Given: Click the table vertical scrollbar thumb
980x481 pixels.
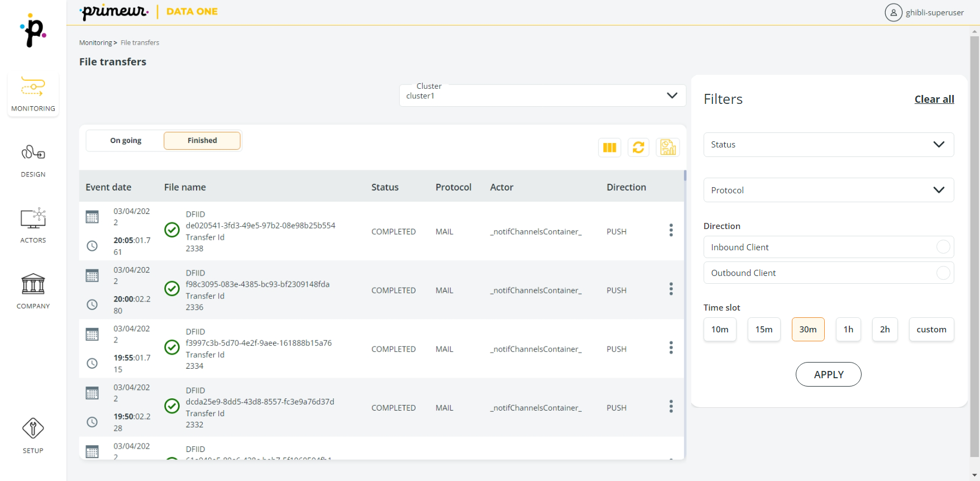Looking at the screenshot, I should [x=685, y=175].
